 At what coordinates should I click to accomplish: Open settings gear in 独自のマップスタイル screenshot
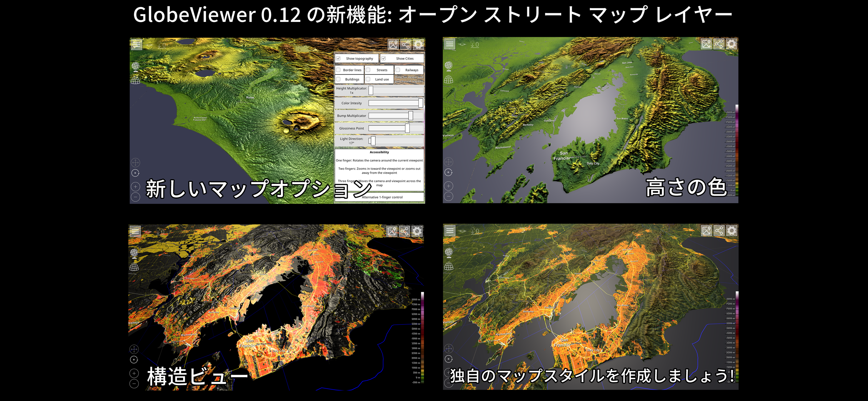731,230
